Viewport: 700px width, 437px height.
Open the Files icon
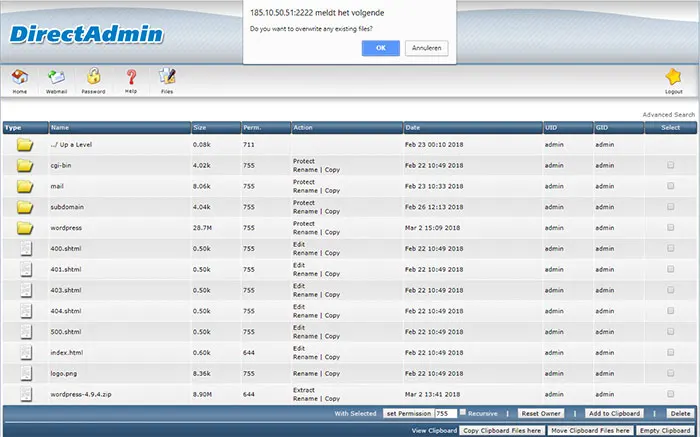click(167, 76)
